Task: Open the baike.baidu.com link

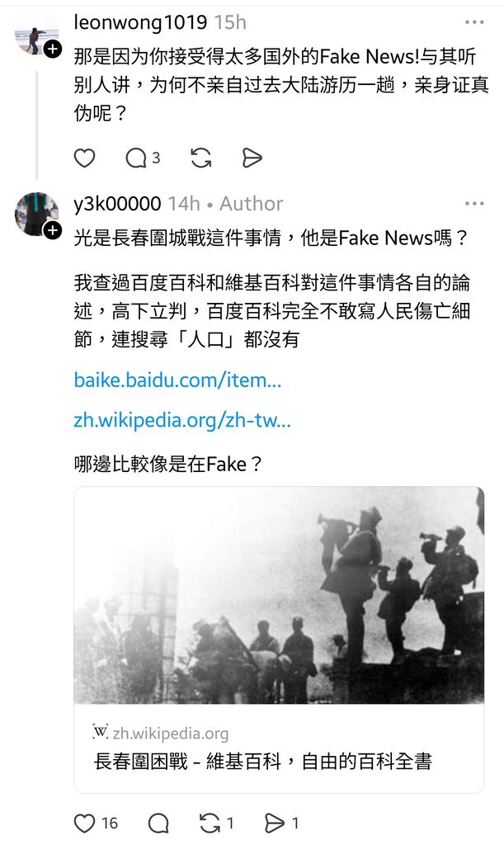Action: [177, 380]
